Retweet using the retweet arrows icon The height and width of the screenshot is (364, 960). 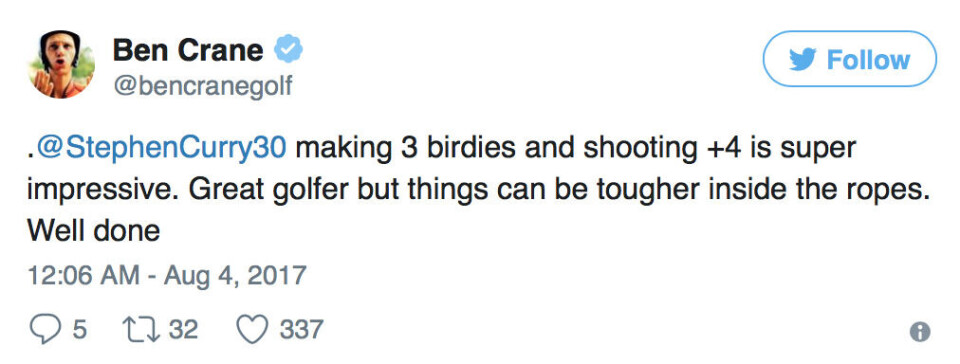click(141, 331)
